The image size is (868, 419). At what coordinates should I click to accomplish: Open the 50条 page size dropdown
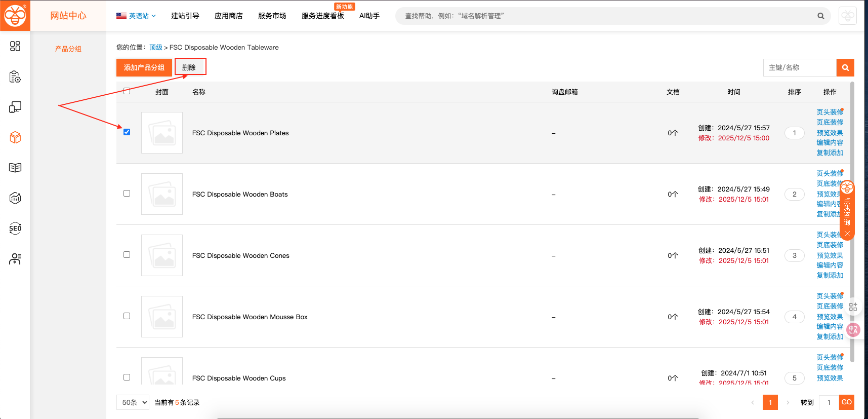(133, 402)
